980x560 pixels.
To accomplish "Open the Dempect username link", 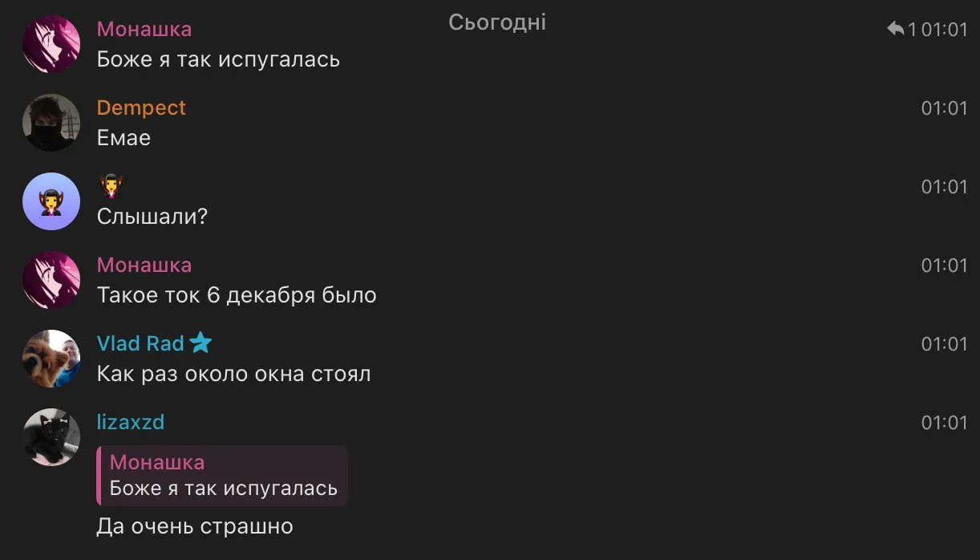I will coord(141,108).
